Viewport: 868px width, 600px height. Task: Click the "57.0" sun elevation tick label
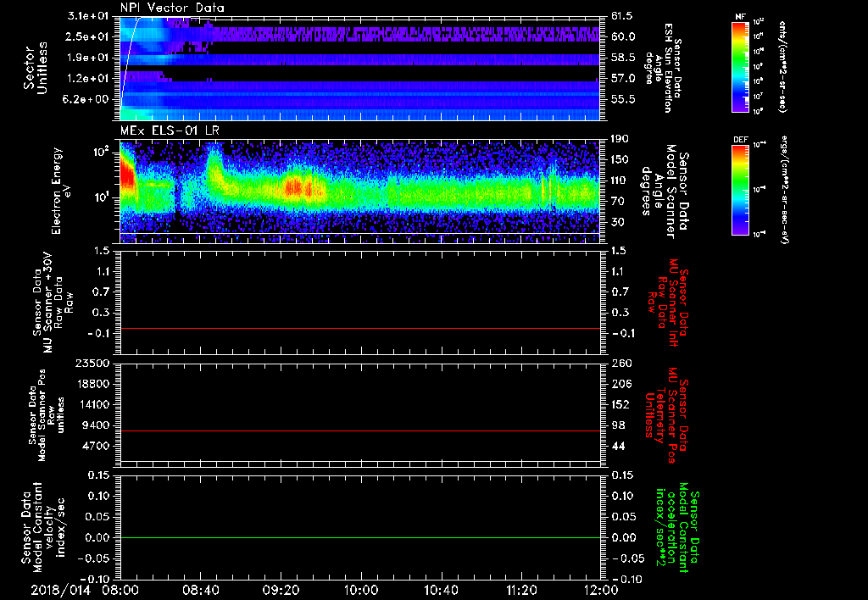623,79
